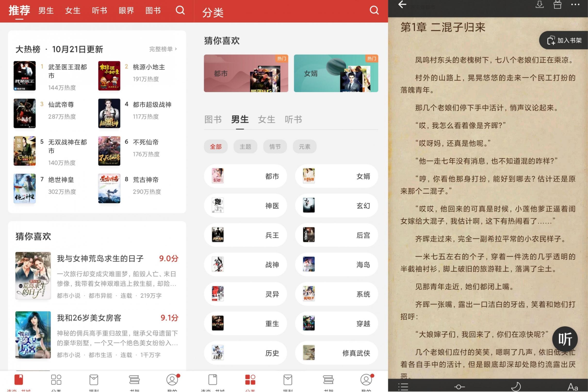This screenshot has height=392, width=588.
Task: Switch to the 听书 tab in top navigation
Action: 99,10
